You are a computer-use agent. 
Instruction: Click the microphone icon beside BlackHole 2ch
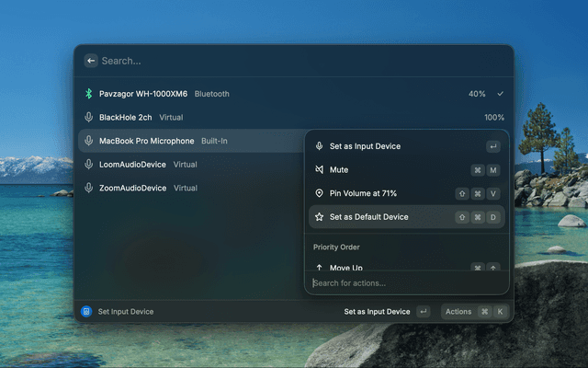89,118
